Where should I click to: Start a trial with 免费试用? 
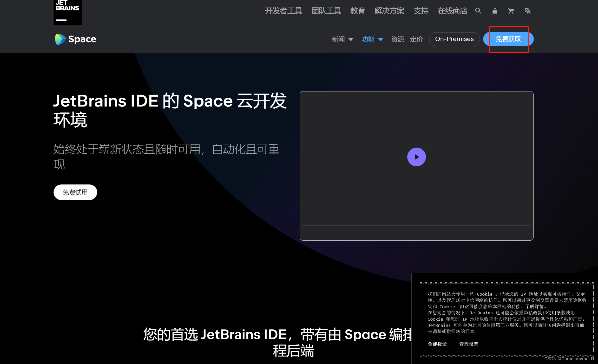pyautogui.click(x=75, y=192)
